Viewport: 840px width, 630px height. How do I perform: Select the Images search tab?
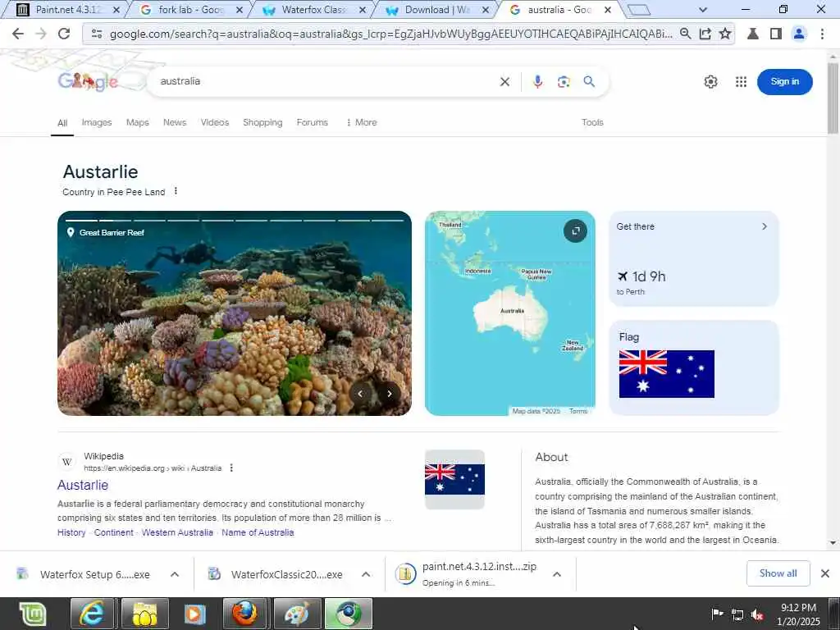click(x=97, y=122)
